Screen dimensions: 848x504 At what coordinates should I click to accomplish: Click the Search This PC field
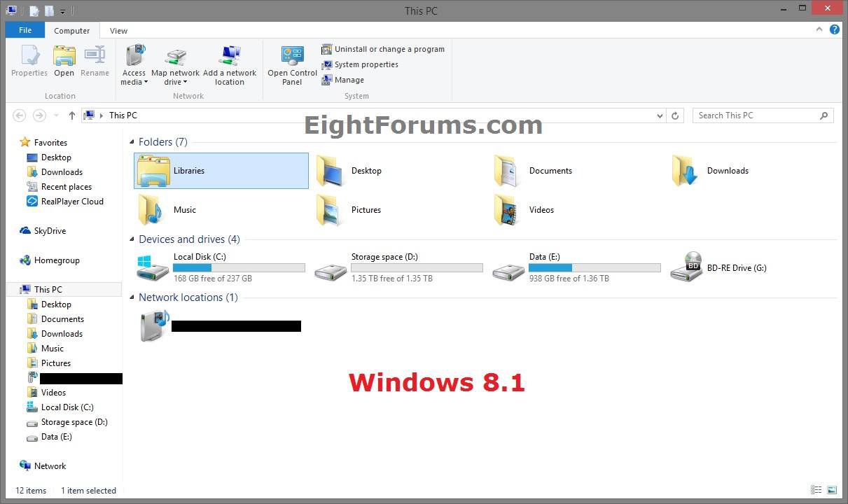[x=756, y=115]
